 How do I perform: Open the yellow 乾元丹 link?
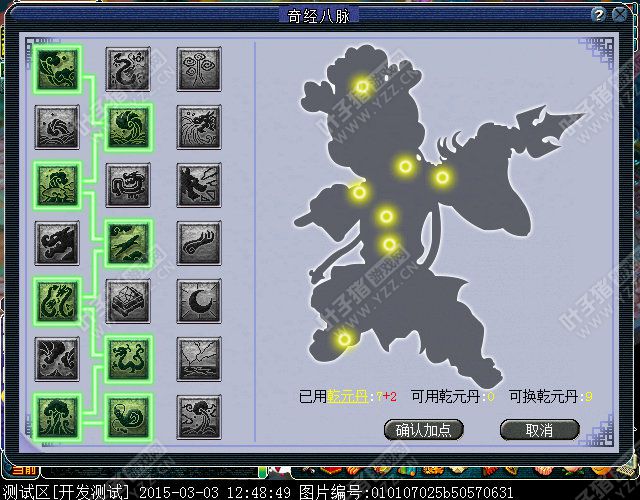348,396
